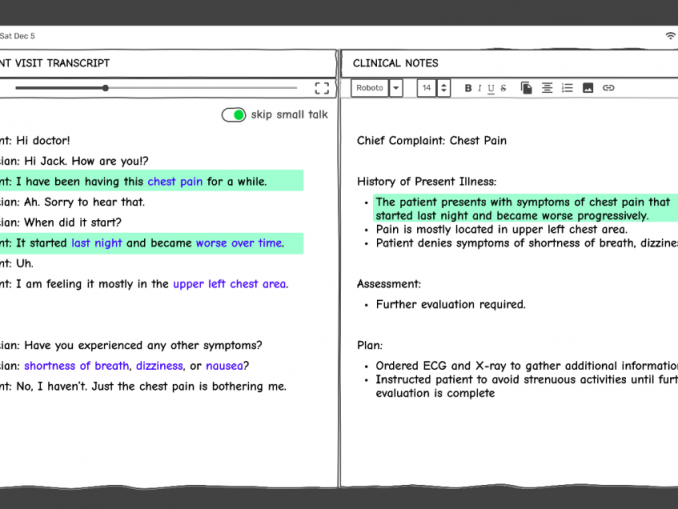This screenshot has width=678, height=509.
Task: Click the Chief Complaint line in notes
Action: click(x=431, y=141)
